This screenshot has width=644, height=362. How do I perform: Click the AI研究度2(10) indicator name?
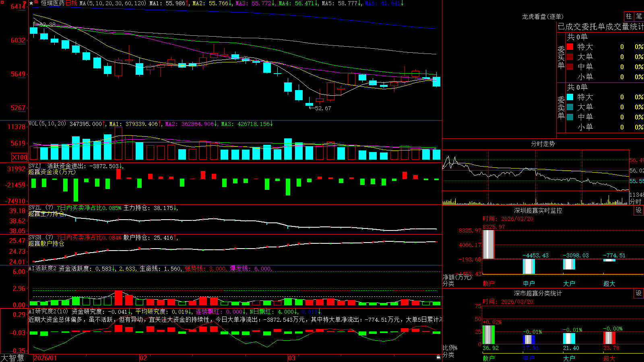pos(49,311)
